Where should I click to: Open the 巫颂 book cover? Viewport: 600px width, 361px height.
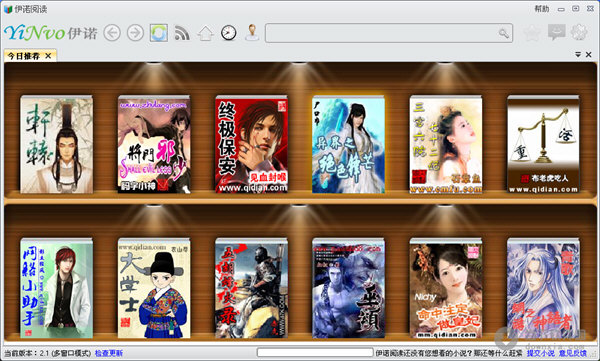pyautogui.click(x=349, y=288)
